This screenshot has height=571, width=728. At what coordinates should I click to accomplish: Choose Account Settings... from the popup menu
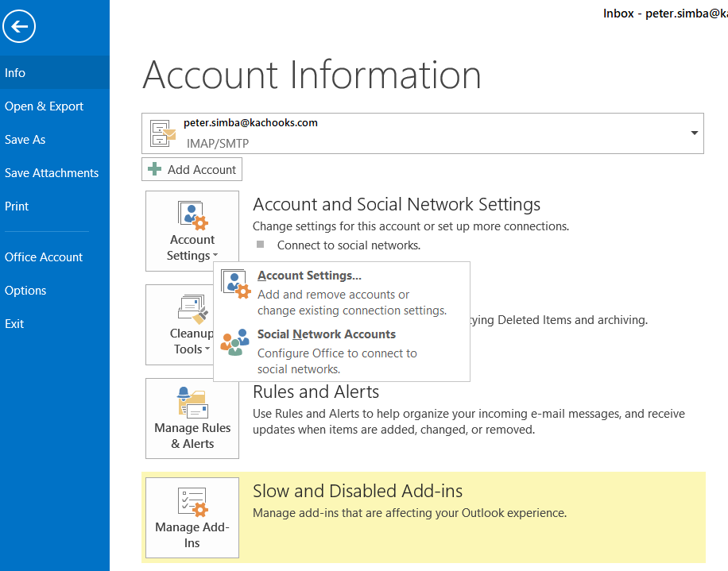pyautogui.click(x=341, y=292)
